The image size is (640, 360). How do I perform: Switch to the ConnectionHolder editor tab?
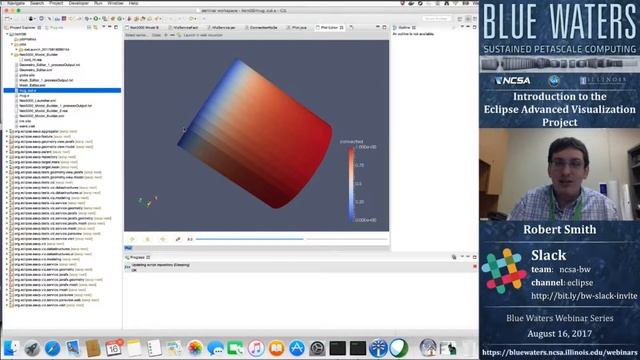coord(261,27)
